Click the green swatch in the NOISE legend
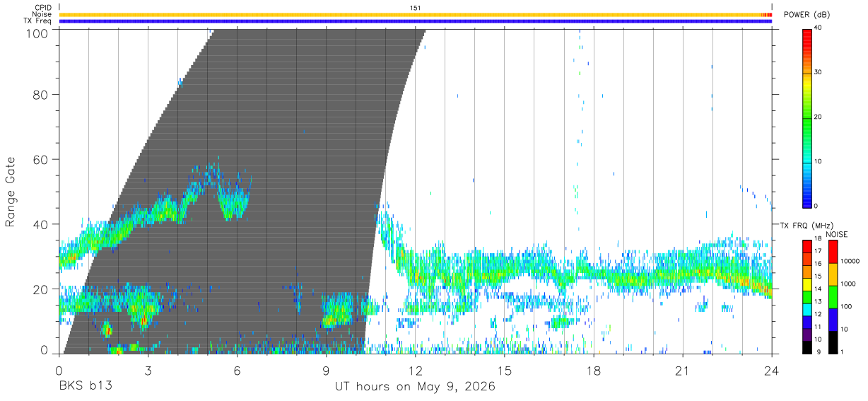Image resolution: width=868 pixels, height=401 pixels. point(833,296)
